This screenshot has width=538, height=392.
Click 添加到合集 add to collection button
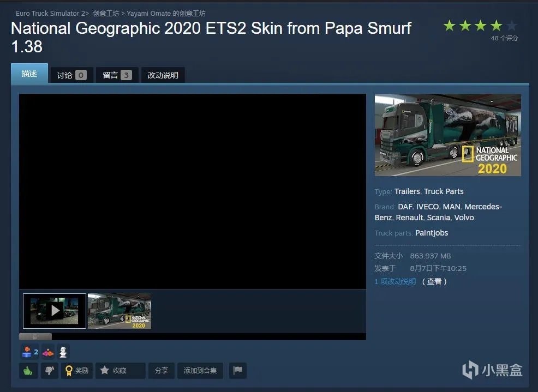(x=200, y=371)
